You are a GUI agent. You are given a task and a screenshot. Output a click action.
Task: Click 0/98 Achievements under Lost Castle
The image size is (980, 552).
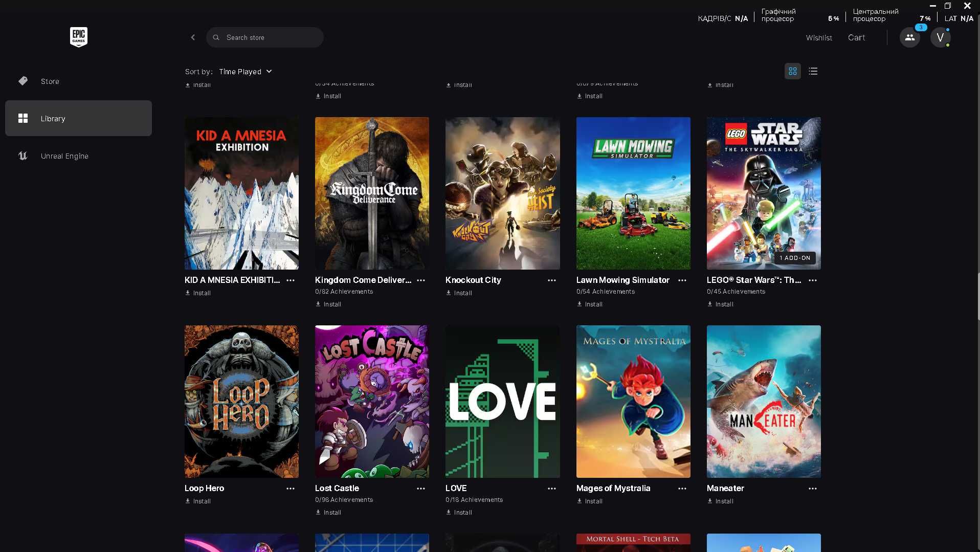click(344, 500)
